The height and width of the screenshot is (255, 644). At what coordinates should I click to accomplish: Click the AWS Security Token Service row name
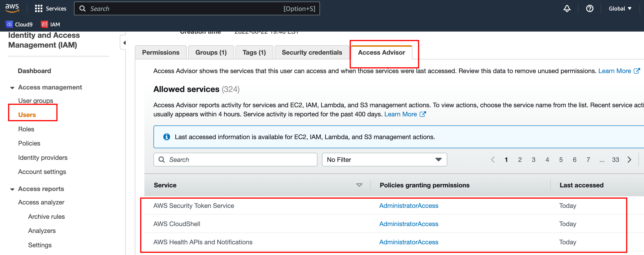pos(194,206)
